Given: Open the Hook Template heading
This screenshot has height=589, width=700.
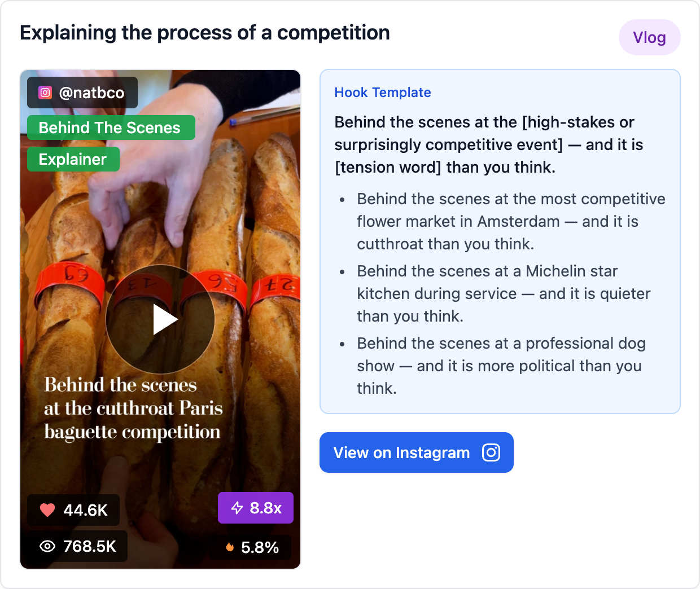Looking at the screenshot, I should [383, 92].
